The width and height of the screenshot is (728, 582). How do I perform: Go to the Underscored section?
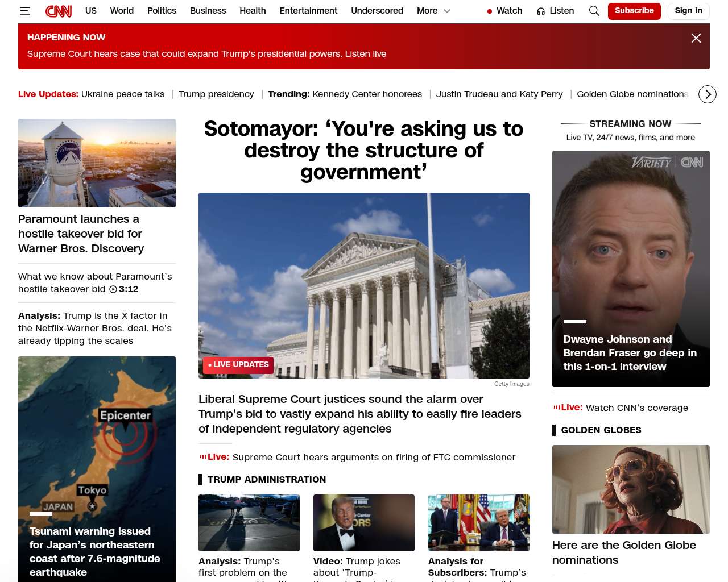point(377,11)
